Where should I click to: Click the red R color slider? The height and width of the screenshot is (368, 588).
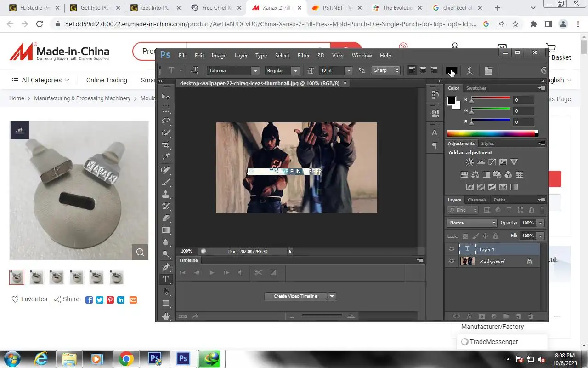pos(491,98)
